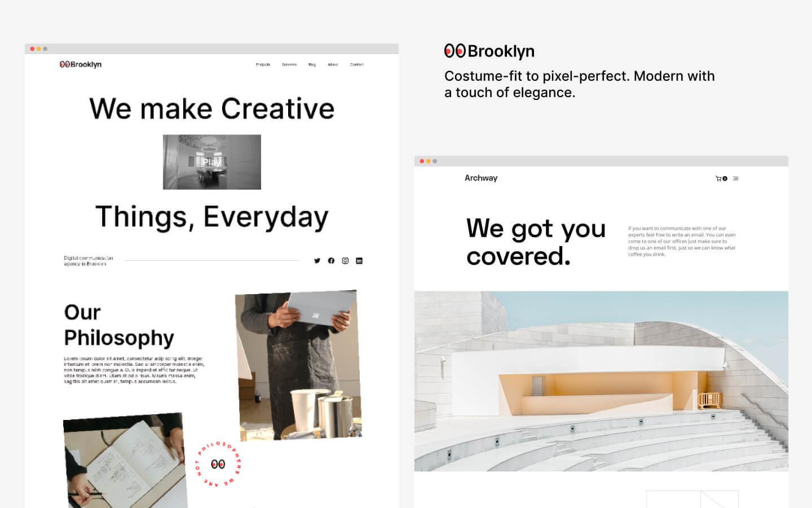Open the Instagram social icon
The image size is (812, 508).
point(345,261)
